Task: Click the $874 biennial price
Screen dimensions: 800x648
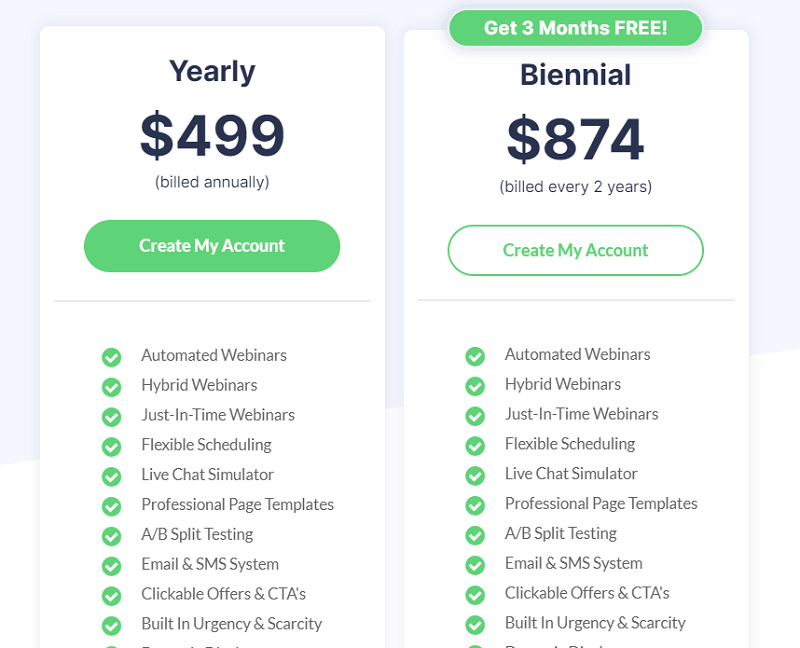Action: point(576,139)
